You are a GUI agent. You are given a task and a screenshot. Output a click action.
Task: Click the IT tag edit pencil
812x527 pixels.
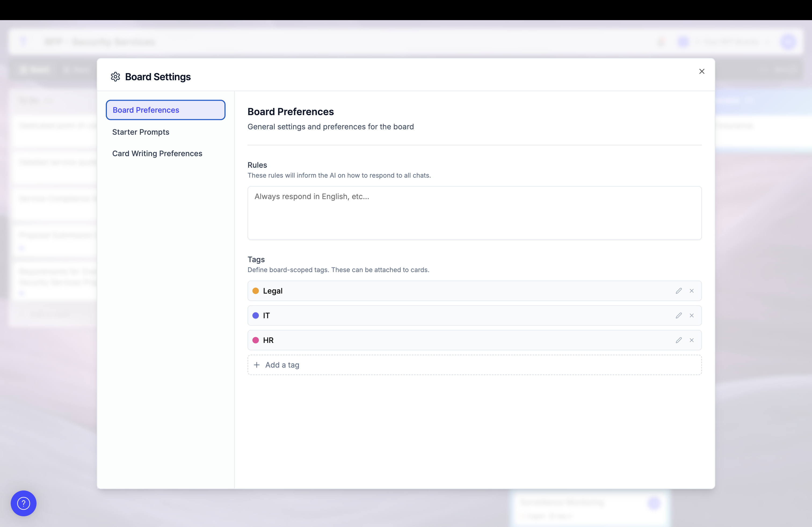pyautogui.click(x=679, y=315)
